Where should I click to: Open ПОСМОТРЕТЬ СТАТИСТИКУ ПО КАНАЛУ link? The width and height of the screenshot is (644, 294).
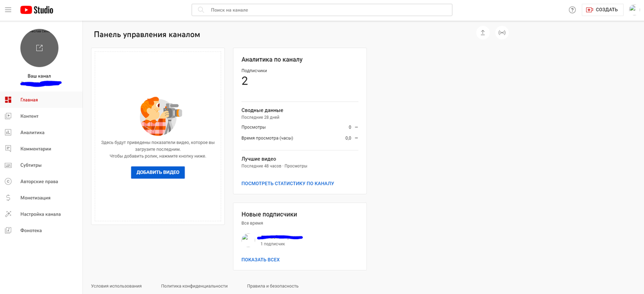288,183
